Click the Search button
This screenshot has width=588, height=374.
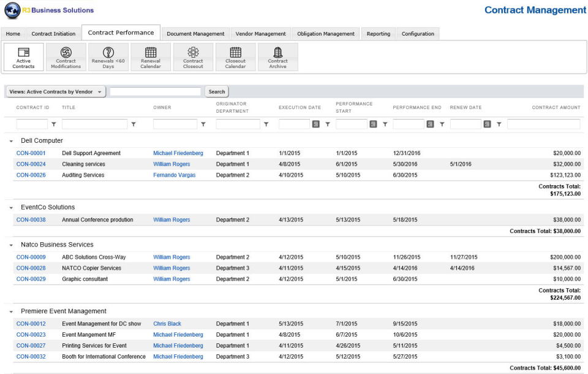[216, 91]
